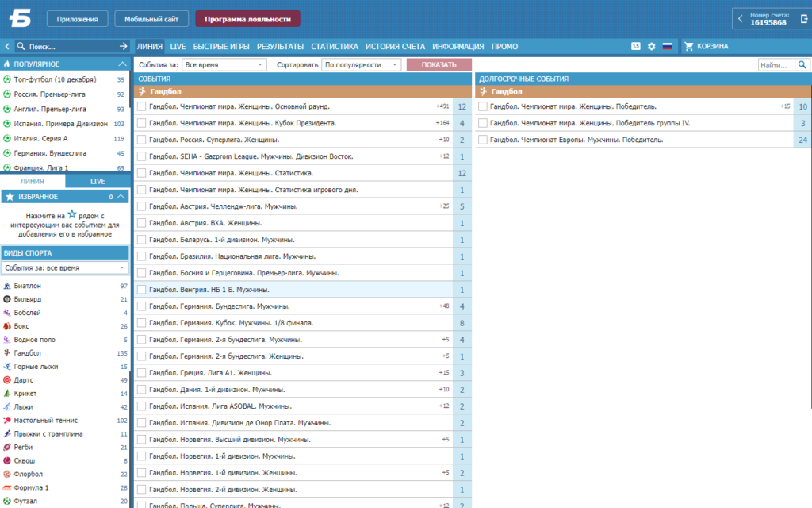Open the basket cart icon
812x508 pixels.
tap(689, 46)
